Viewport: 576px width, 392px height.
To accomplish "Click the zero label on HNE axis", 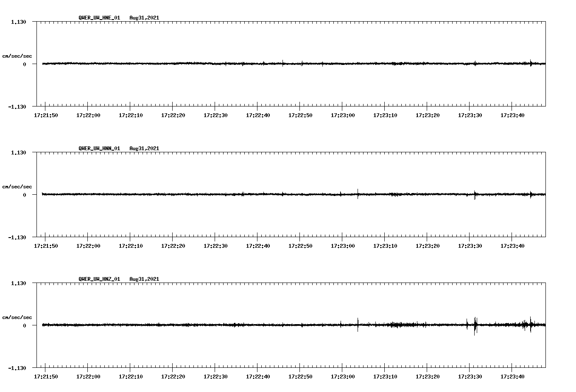I will [x=25, y=64].
